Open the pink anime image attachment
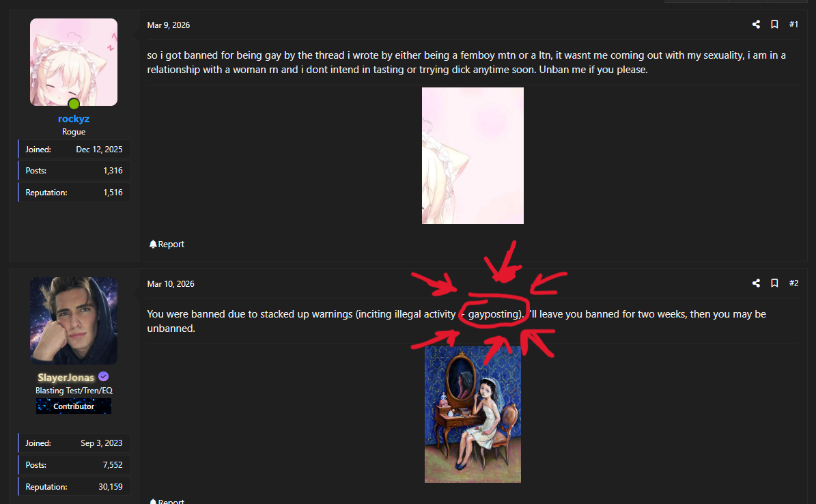The width and height of the screenshot is (816, 504). [473, 156]
